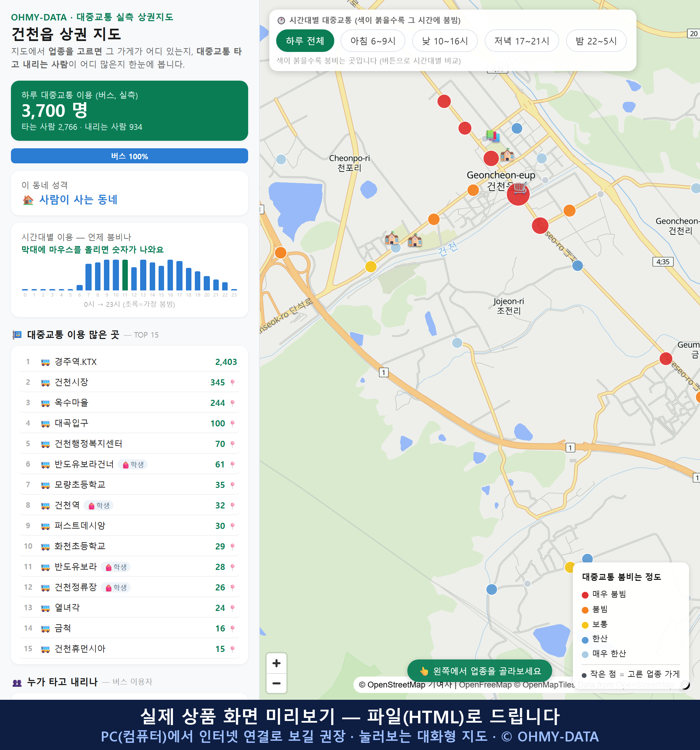
Task: Click the blue 한산 legend swatch
Action: pyautogui.click(x=585, y=640)
